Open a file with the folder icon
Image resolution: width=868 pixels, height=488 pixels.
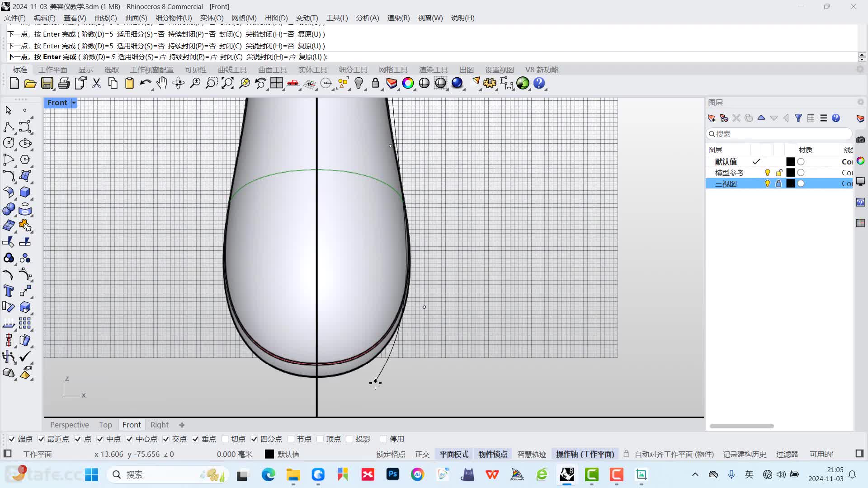click(30, 83)
